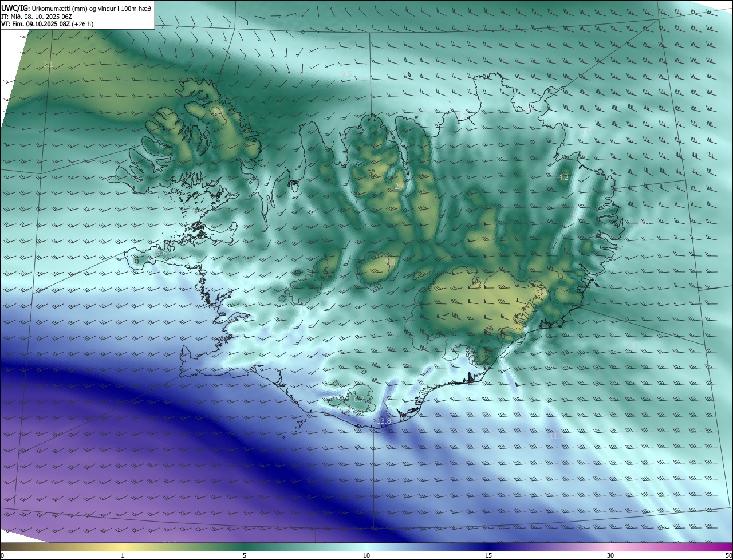Click the color scale label 5
733x560 pixels.
coord(245,555)
